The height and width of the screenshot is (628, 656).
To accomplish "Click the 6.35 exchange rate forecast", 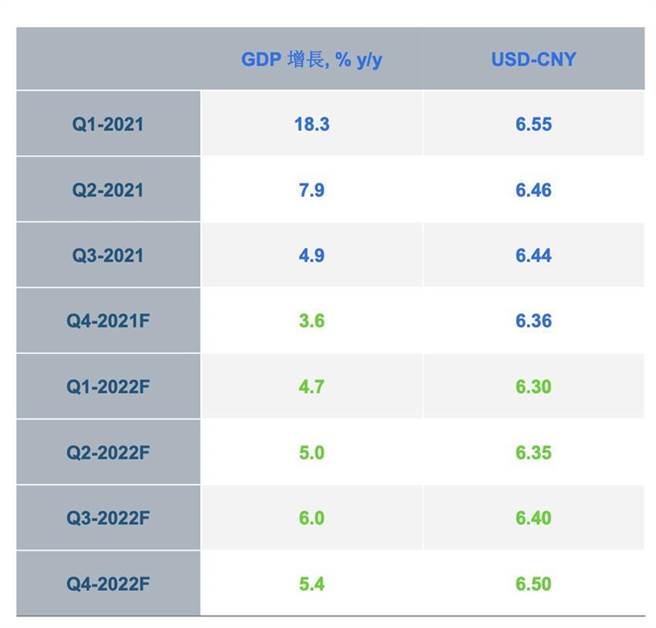I will coord(533,452).
